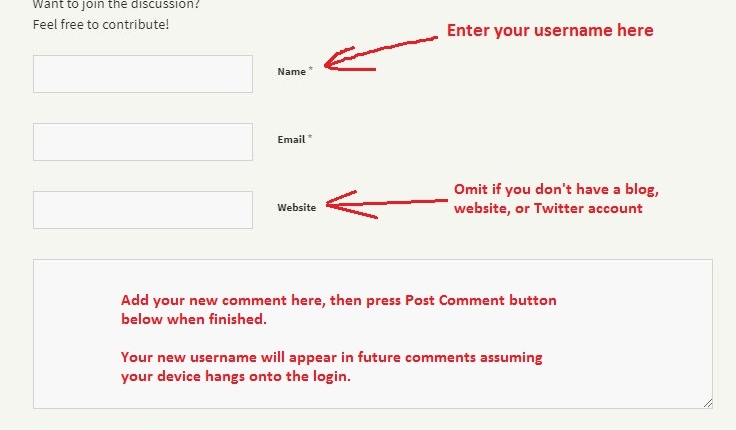This screenshot has width=736, height=430.
Task: Click the "website, or Twitter account" line
Action: [x=548, y=209]
